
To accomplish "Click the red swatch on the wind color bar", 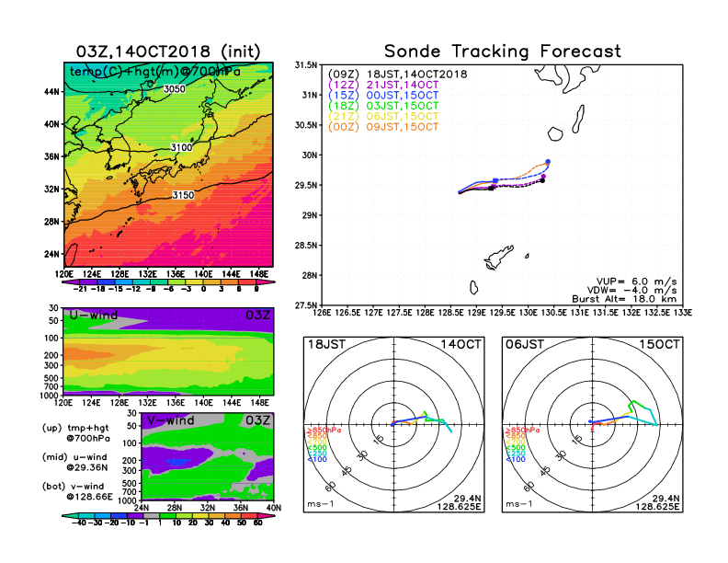I will tap(250, 516).
